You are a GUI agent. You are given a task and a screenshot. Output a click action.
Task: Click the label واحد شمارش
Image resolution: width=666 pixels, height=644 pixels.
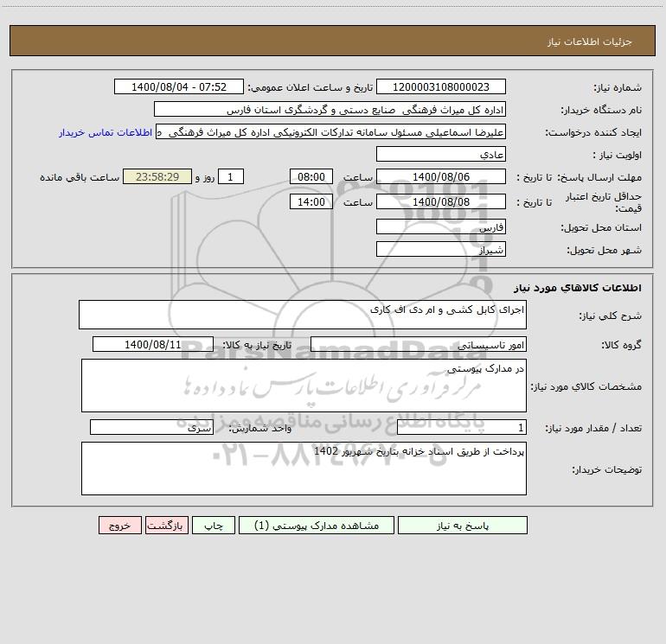(260, 429)
